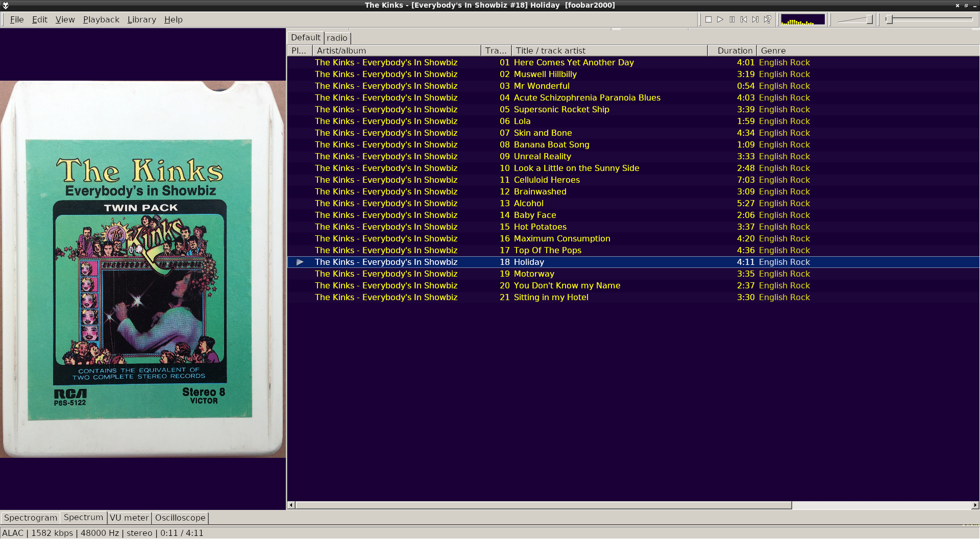Open the Spectrum visualization tab
980x539 pixels.
click(83, 517)
